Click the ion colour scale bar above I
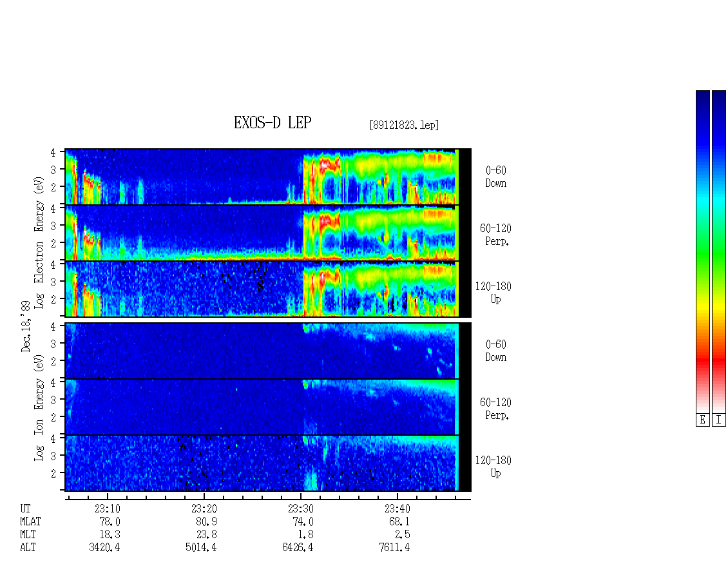This screenshot has width=728, height=564. 719,251
